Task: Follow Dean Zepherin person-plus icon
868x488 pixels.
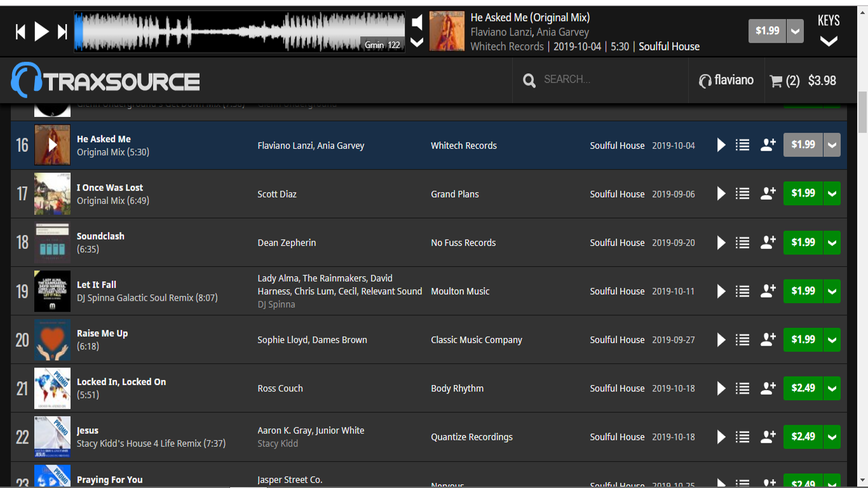Action: tap(768, 242)
